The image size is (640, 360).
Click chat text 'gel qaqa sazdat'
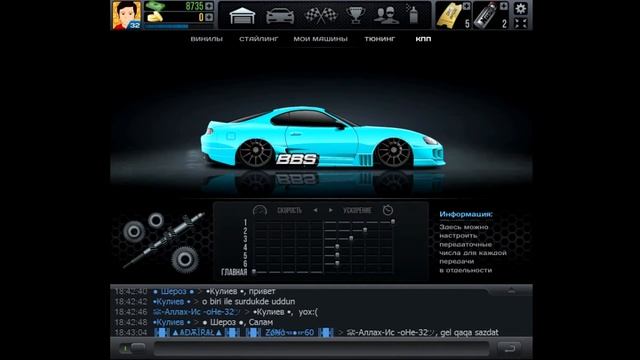pos(469,333)
